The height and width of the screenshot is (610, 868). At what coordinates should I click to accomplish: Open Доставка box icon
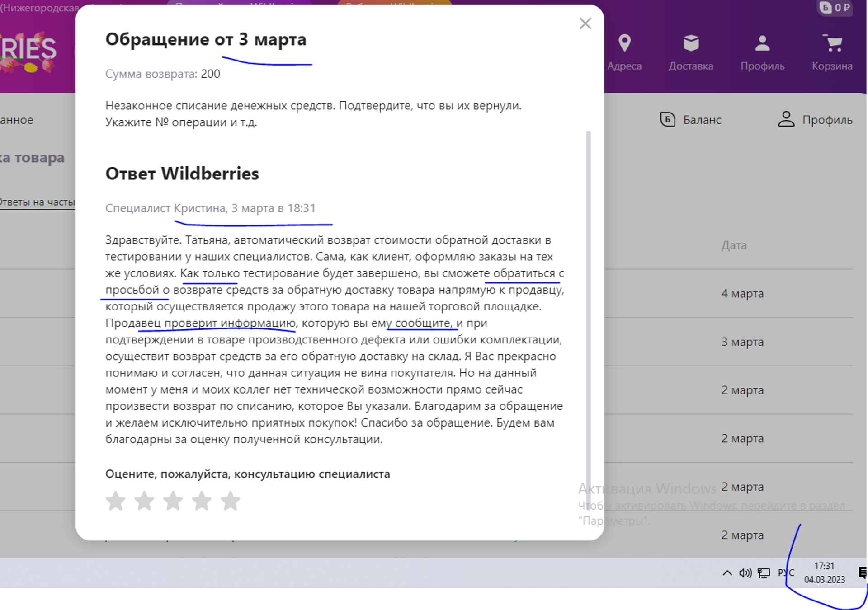691,43
